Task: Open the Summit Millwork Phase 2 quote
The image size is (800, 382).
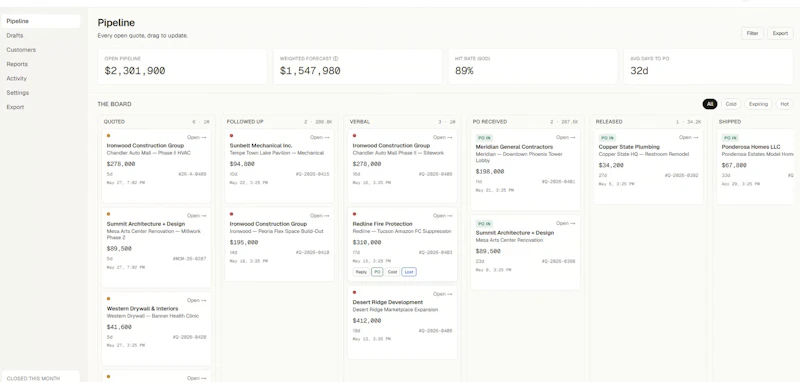Action: click(196, 216)
